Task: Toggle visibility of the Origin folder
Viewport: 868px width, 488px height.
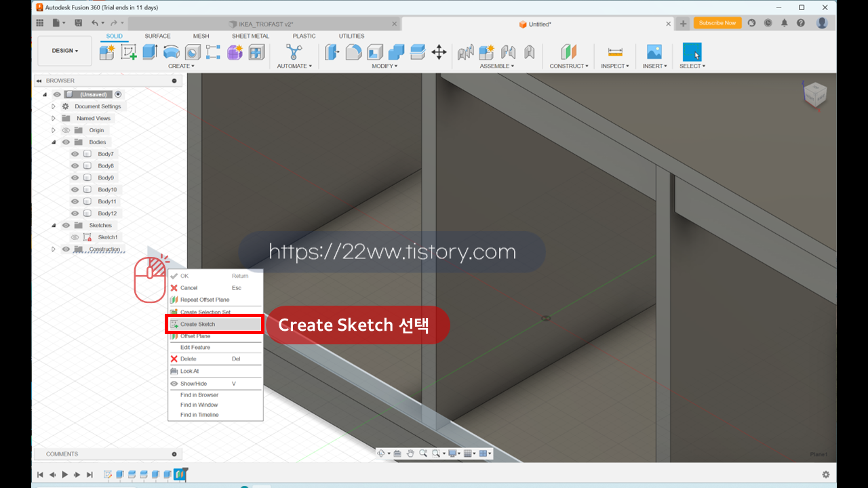Action: point(66,130)
